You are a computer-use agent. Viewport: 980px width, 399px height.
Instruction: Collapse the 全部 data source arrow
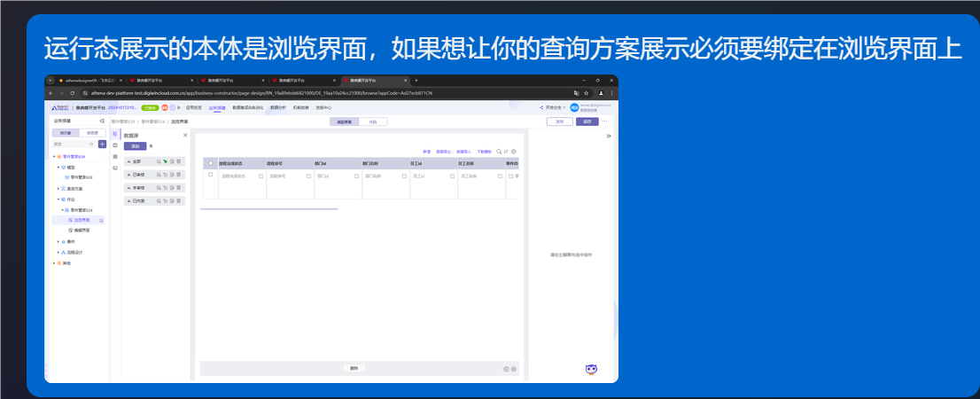[x=128, y=161]
